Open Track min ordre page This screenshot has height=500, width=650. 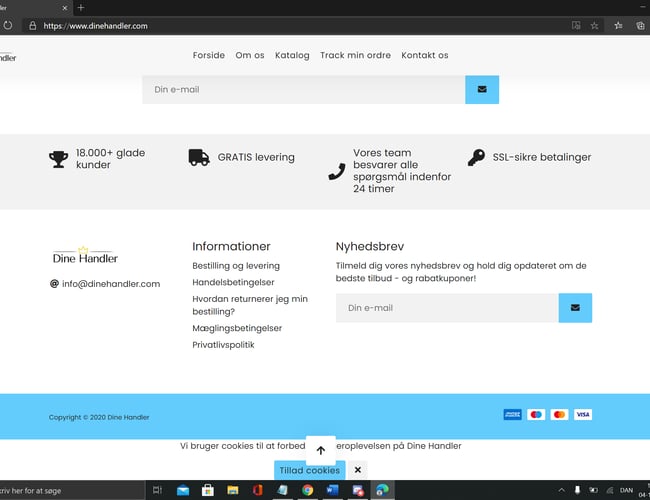click(x=355, y=55)
